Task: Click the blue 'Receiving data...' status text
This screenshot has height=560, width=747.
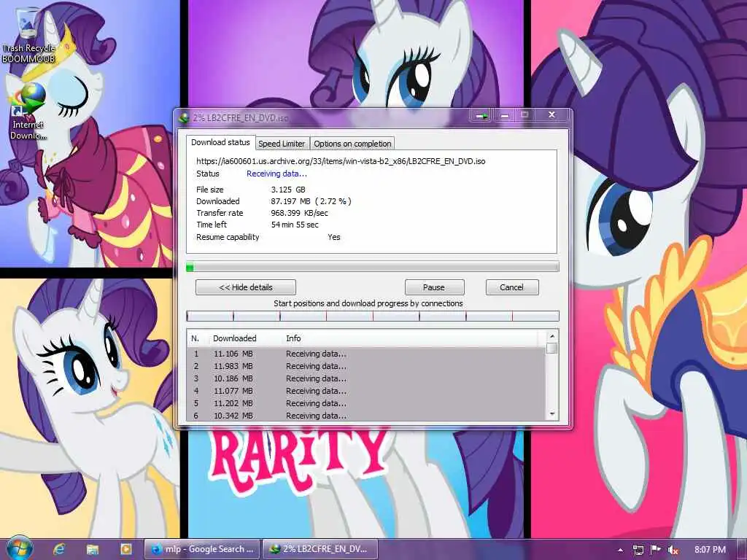Action: (x=276, y=174)
